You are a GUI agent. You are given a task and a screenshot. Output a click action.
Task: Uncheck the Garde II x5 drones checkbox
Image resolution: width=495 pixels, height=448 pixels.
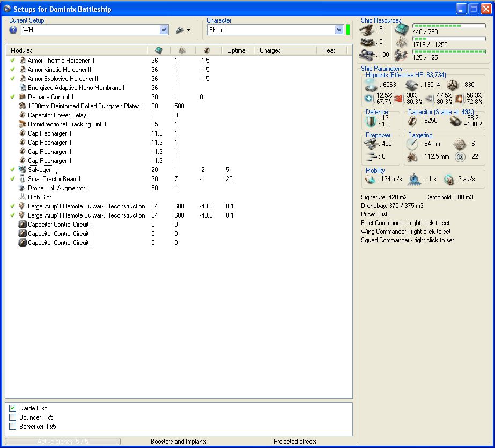pyautogui.click(x=13, y=408)
